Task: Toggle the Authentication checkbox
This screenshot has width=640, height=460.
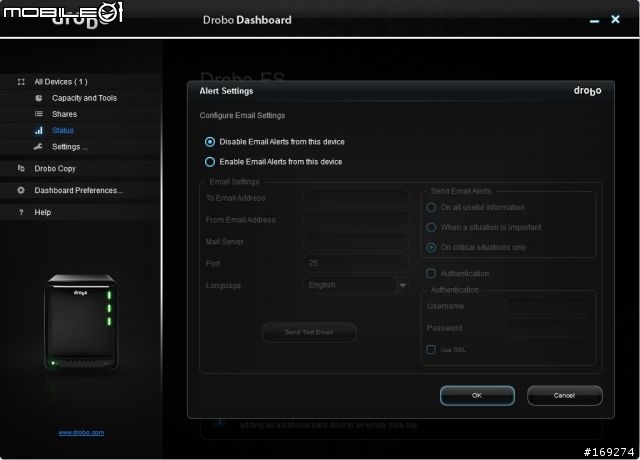Action: 431,273
